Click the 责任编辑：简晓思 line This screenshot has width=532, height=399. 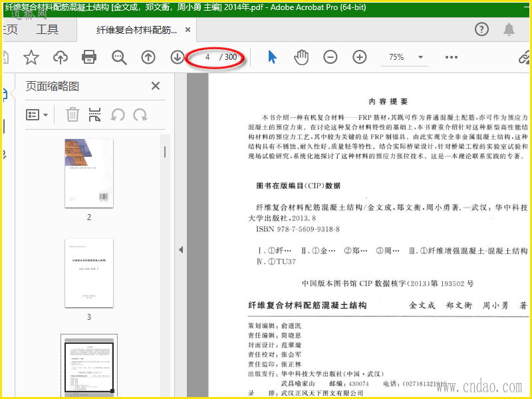(275, 335)
